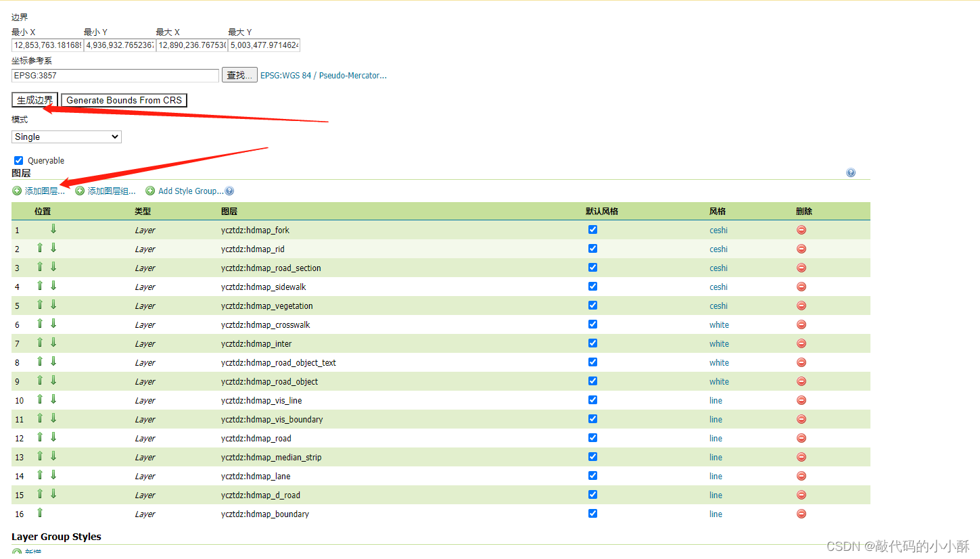Move hdmap_boundary layer up with arrow
The image size is (980, 559).
[x=40, y=513]
